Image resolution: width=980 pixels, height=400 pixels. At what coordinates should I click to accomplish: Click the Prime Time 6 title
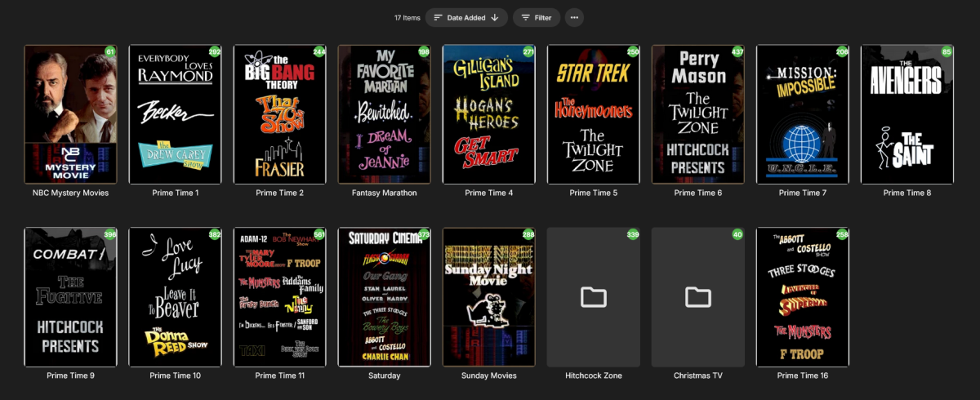tap(697, 193)
